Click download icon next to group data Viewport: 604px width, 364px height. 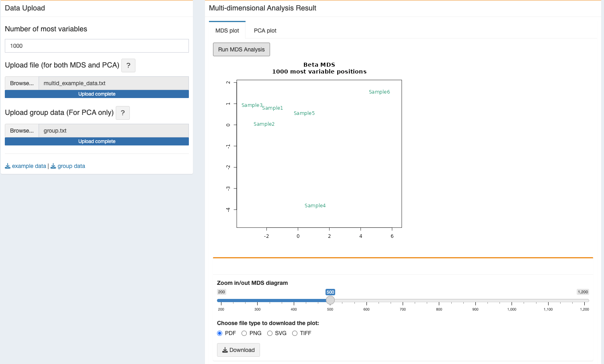pyautogui.click(x=53, y=166)
